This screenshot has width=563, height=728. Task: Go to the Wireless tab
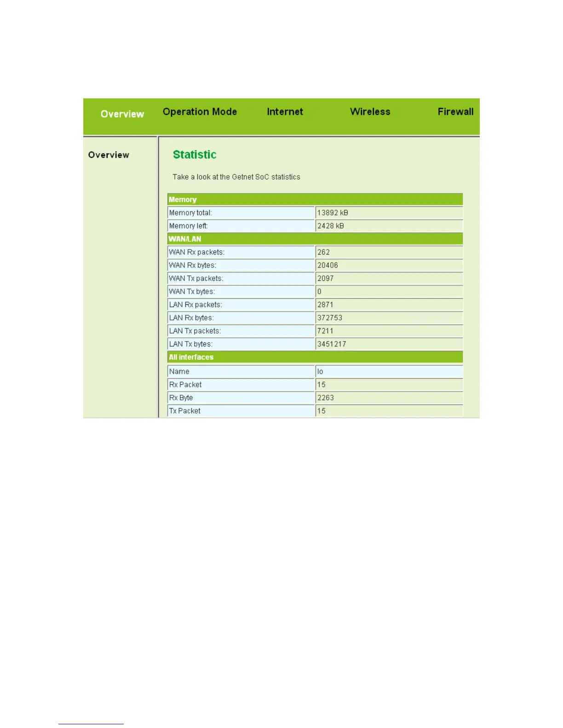[370, 112]
